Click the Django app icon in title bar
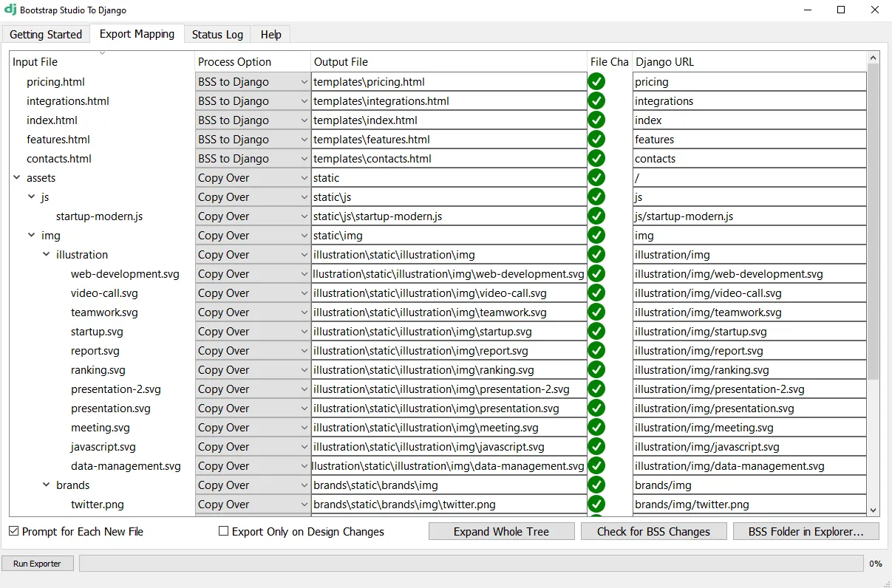The width and height of the screenshot is (892, 588). [x=10, y=10]
